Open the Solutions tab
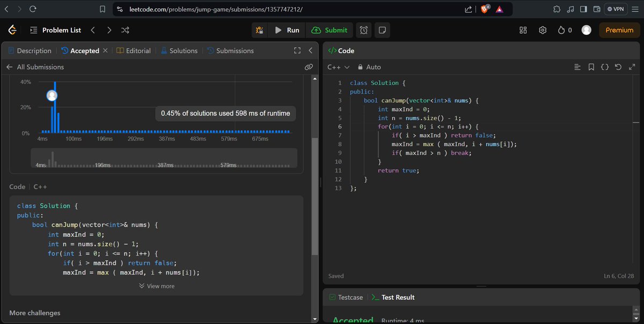Screen dimensions: 644x324 tap(179, 51)
